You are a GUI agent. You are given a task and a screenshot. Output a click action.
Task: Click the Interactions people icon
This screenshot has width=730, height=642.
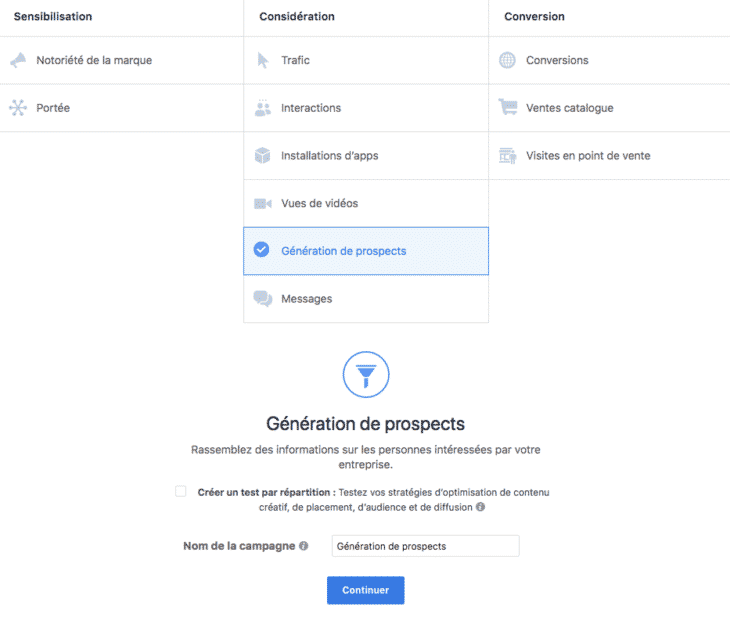point(263,108)
